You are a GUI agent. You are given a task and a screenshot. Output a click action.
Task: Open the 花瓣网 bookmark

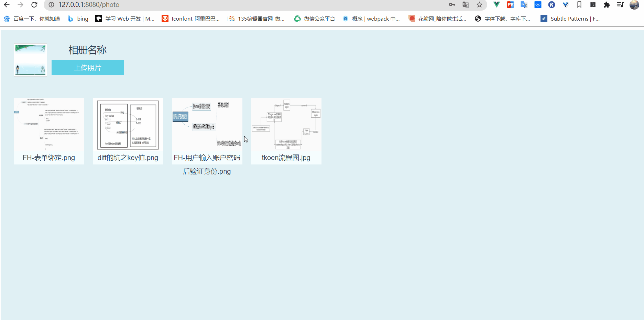437,19
